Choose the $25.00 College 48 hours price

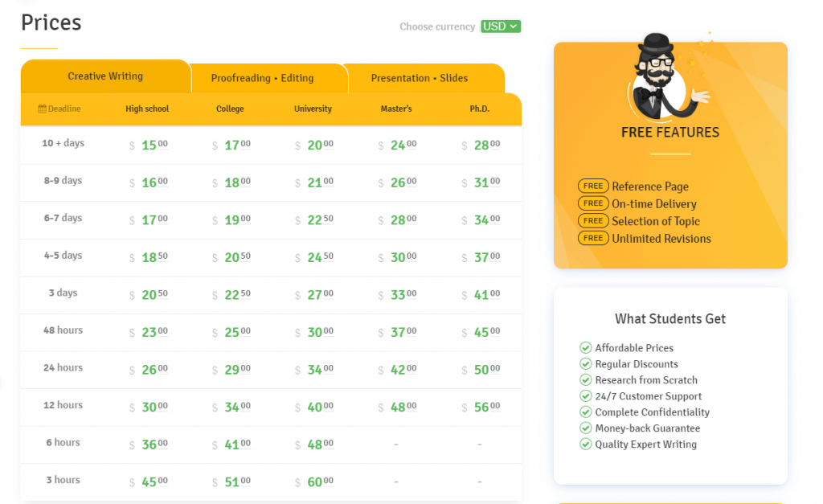coord(231,332)
